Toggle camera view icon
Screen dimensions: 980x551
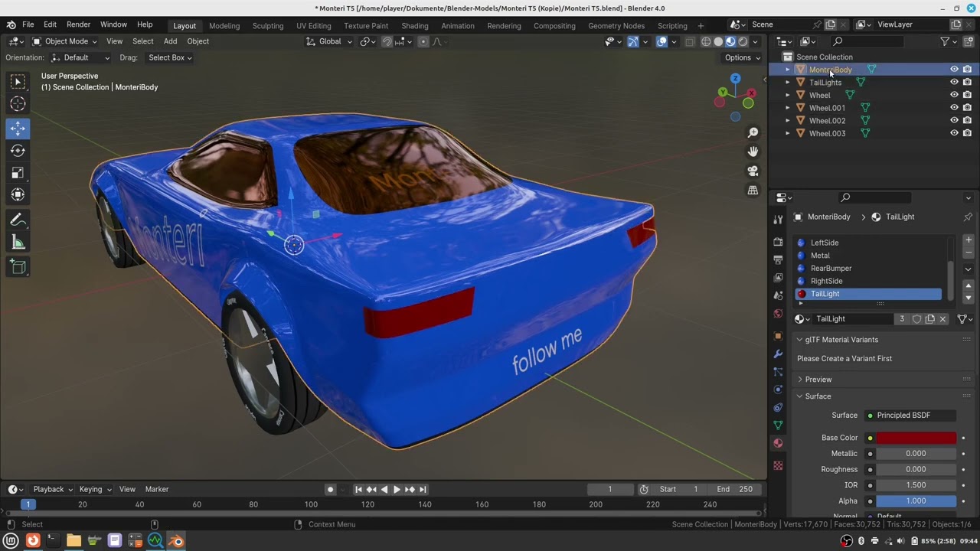click(753, 171)
